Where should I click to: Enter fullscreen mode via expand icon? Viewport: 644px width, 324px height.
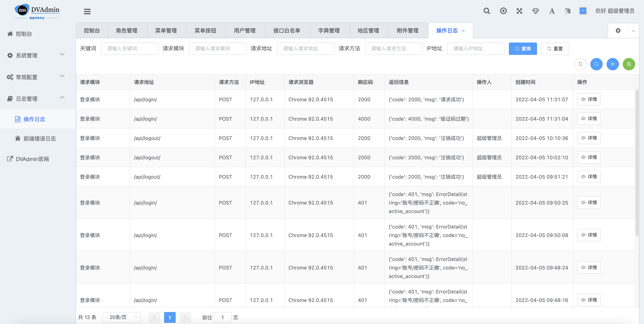point(519,11)
